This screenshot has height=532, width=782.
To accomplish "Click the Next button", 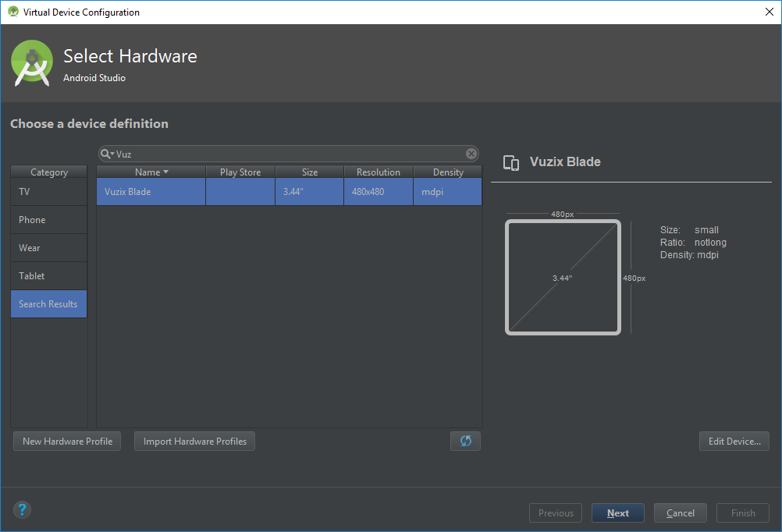I will coord(618,512).
